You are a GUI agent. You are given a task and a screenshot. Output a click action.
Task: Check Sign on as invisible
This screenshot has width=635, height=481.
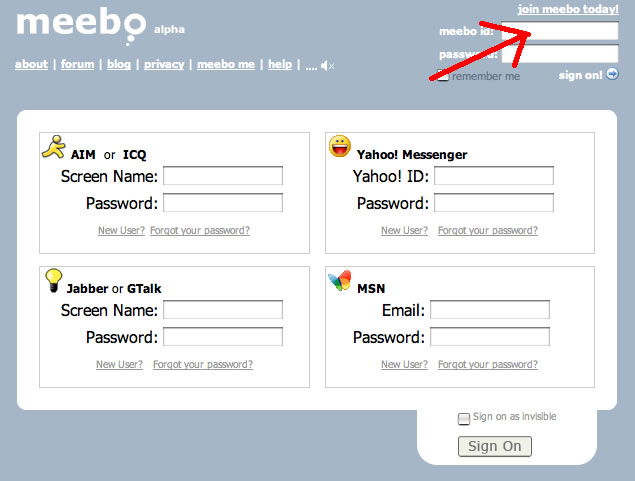coord(464,419)
